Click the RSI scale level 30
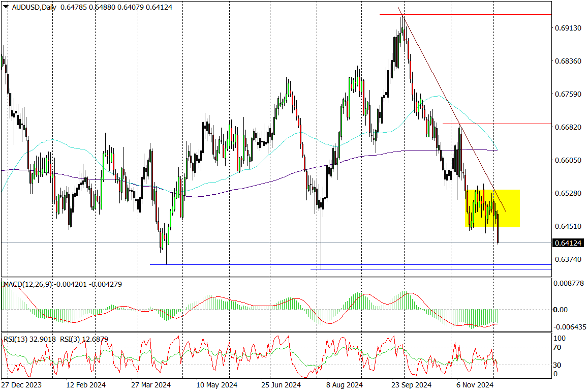This screenshot has height=392, width=588. (x=557, y=365)
